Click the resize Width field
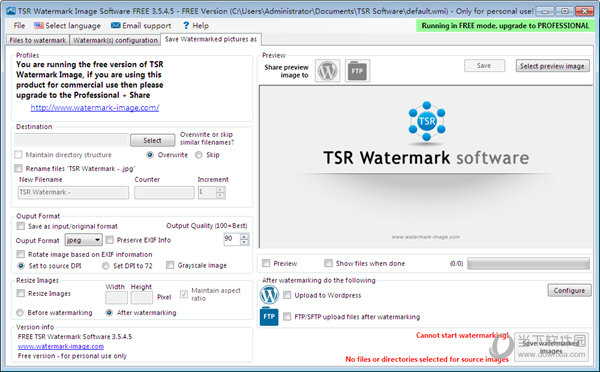 [116, 297]
